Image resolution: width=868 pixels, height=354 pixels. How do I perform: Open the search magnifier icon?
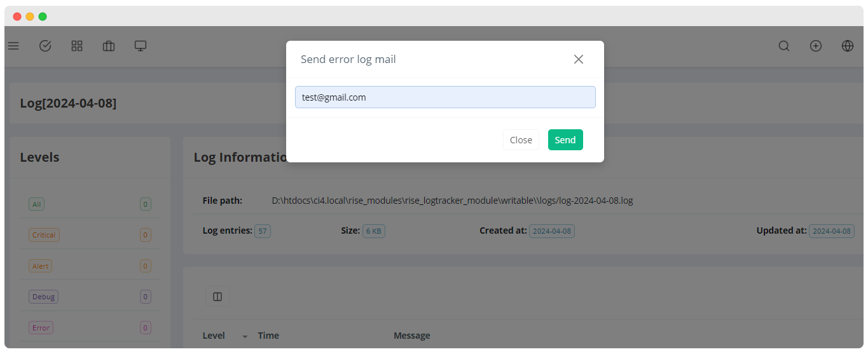784,46
